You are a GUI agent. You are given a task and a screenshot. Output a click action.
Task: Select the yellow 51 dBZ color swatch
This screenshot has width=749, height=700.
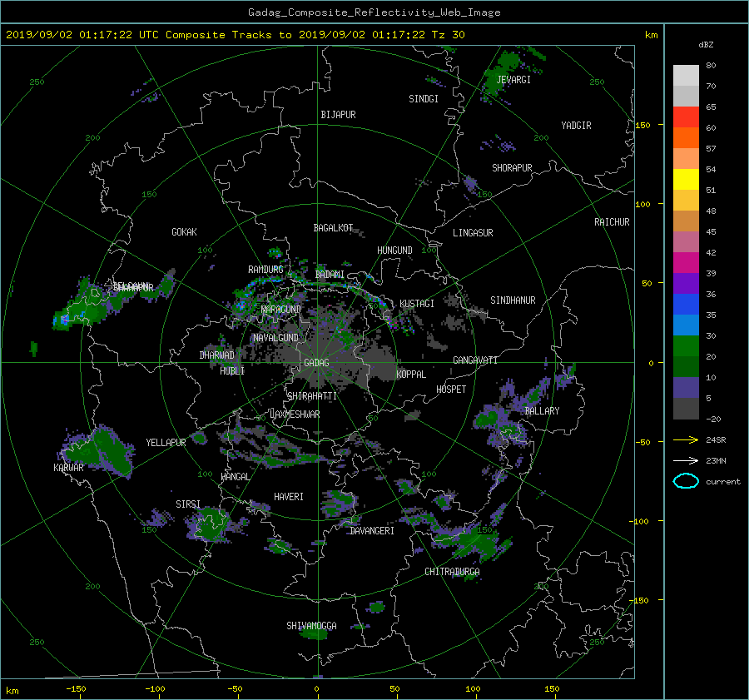686,179
